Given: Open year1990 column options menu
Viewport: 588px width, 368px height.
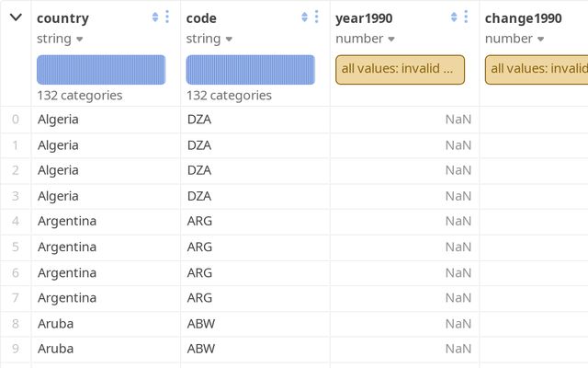Looking at the screenshot, I should (466, 17).
